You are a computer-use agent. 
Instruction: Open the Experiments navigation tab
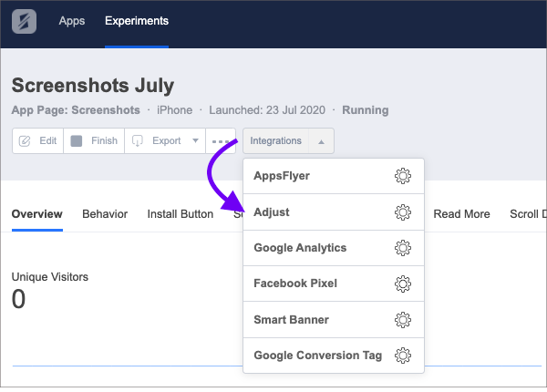[137, 21]
